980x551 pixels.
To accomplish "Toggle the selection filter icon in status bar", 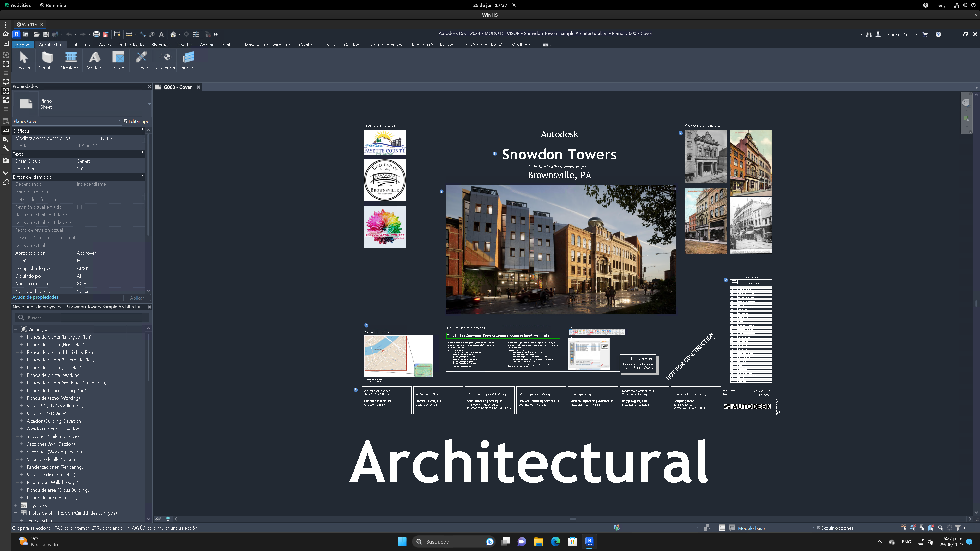I will point(958,528).
